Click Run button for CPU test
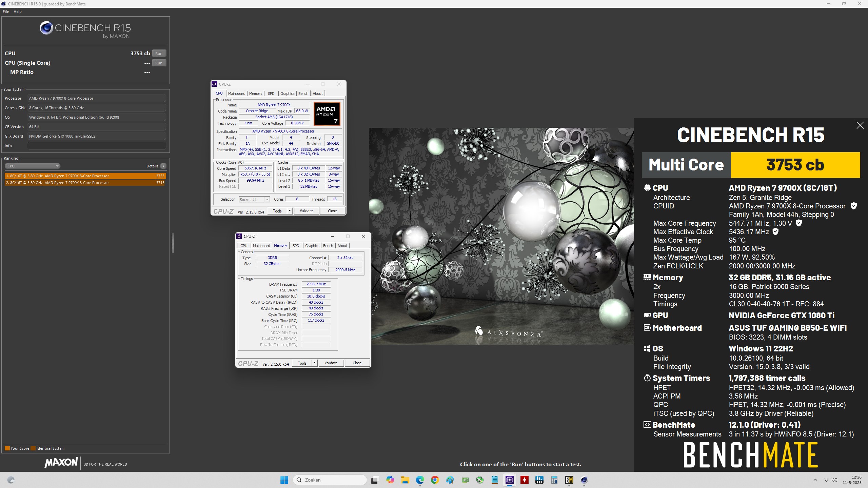This screenshot has width=868, height=488. point(159,54)
